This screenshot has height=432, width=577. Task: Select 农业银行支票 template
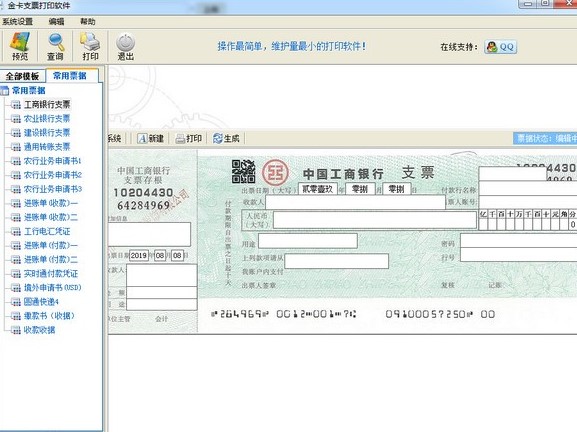[47, 118]
